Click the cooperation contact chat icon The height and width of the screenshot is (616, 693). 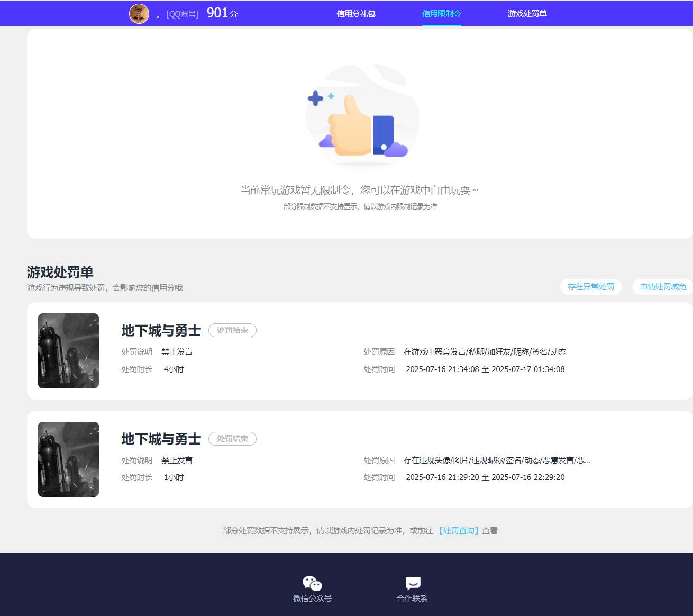pyautogui.click(x=413, y=583)
